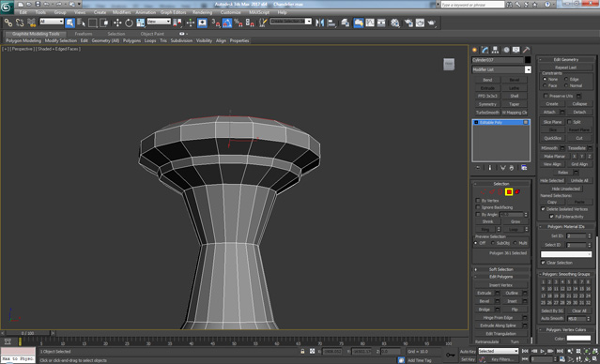Screen dimensions: 600x364
Task: Uncheck Full Interactivity checkbox
Action: click(x=552, y=217)
